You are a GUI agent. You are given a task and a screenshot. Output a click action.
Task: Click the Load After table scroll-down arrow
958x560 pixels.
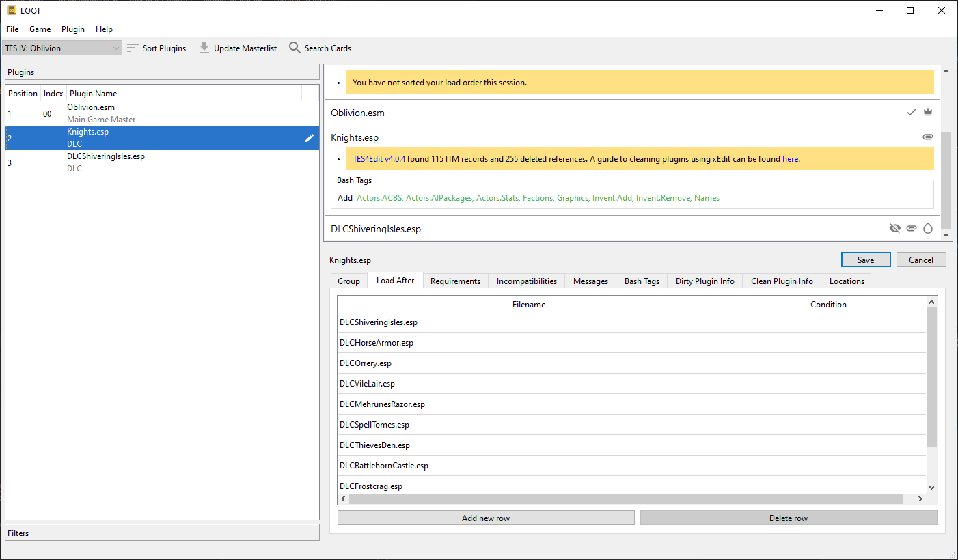click(932, 488)
